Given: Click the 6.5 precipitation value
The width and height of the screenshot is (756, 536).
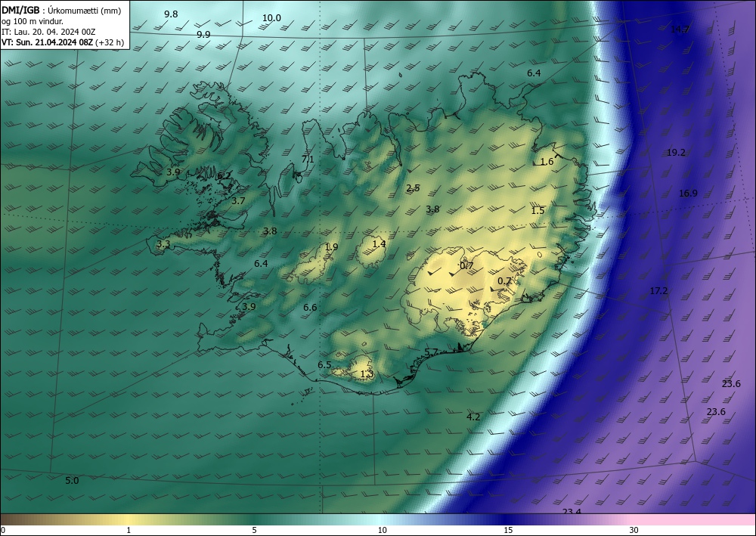Looking at the screenshot, I should click(x=324, y=365).
